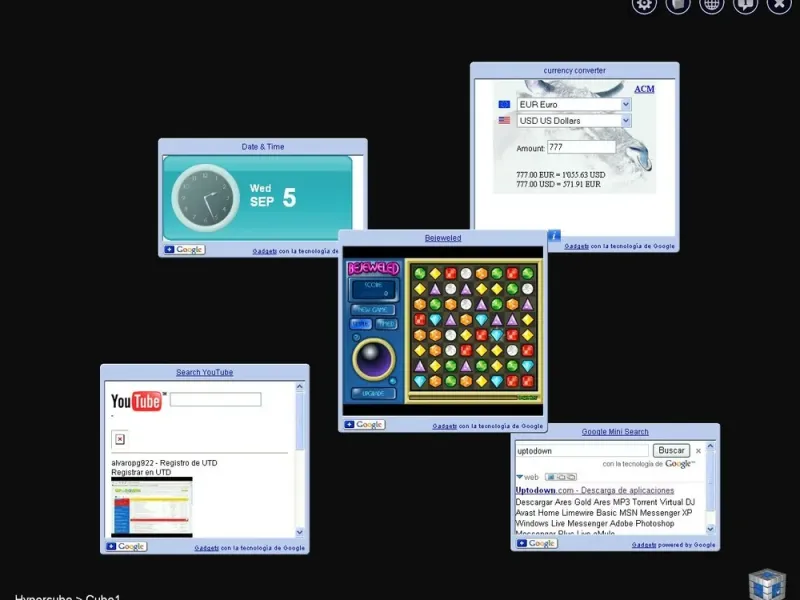Open the Search YouTube title link
This screenshot has width=800, height=600.
pos(205,372)
